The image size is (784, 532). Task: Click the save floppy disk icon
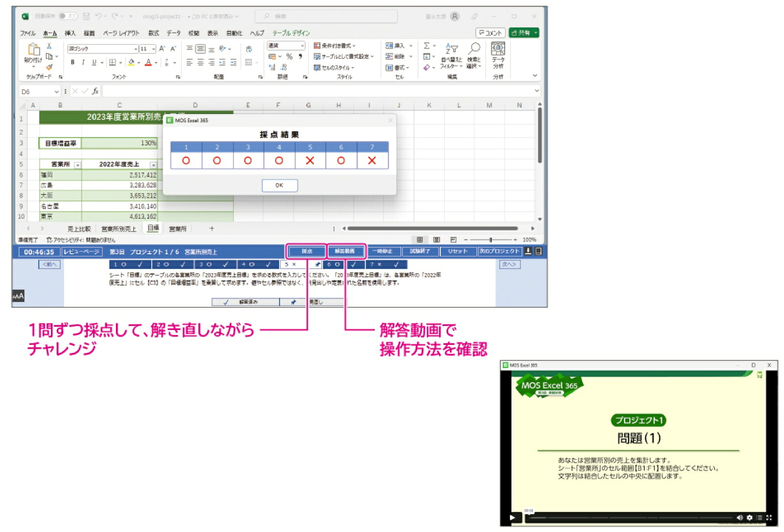(x=86, y=16)
